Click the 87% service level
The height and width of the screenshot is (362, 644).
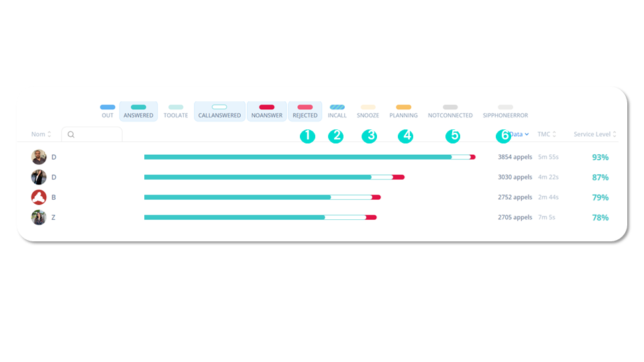tap(600, 177)
